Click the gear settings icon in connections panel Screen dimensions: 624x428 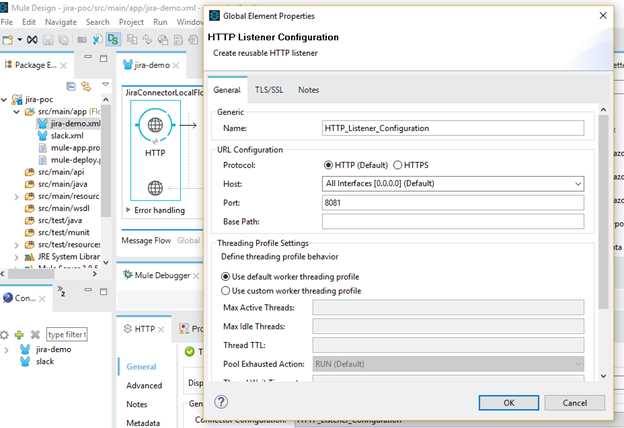coord(5,334)
